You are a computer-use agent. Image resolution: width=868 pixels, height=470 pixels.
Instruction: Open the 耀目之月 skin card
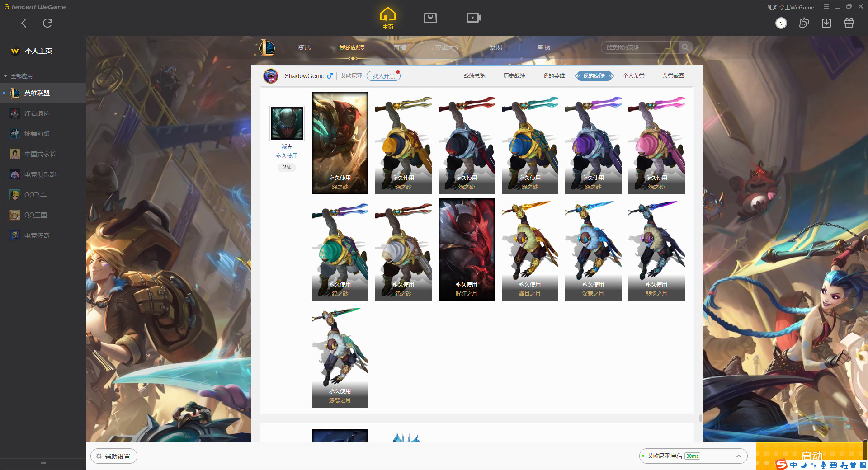tap(530, 250)
